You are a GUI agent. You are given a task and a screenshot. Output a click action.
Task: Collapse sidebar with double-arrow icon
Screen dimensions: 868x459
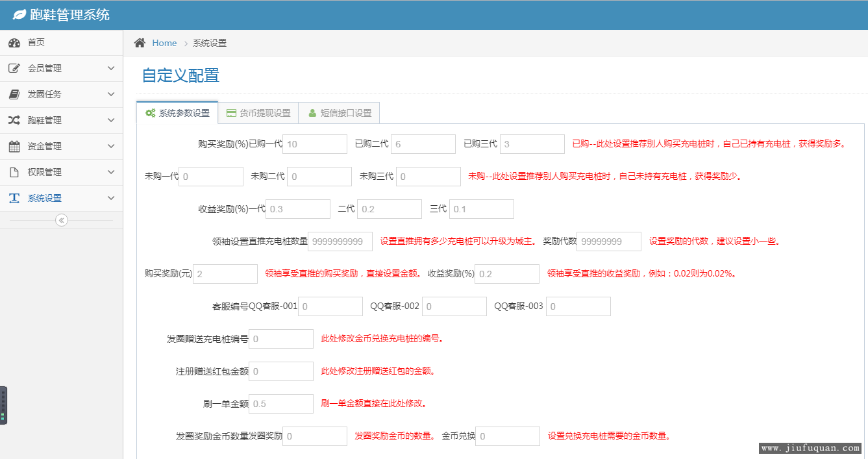[x=62, y=220]
